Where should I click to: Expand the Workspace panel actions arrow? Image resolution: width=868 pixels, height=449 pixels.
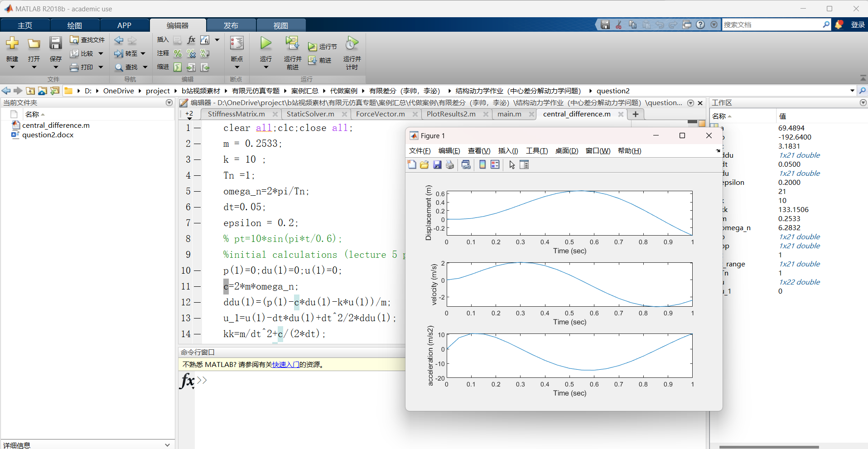(x=863, y=103)
